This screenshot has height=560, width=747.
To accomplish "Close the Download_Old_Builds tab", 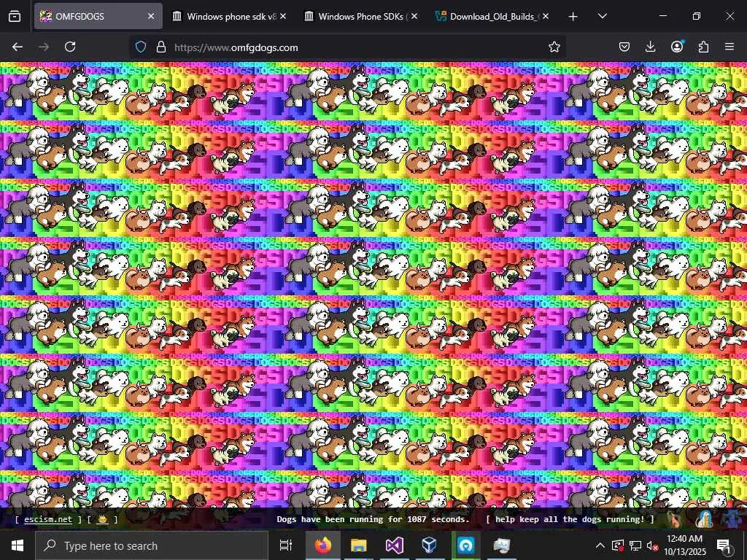I will [x=546, y=16].
